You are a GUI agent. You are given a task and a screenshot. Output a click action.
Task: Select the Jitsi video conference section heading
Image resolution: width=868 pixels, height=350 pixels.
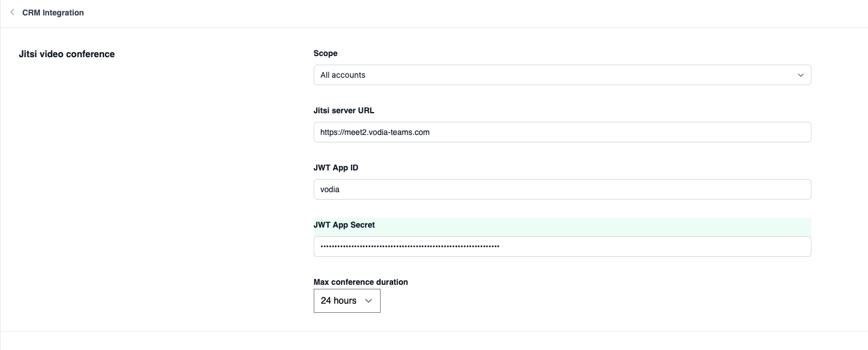pyautogui.click(x=67, y=54)
